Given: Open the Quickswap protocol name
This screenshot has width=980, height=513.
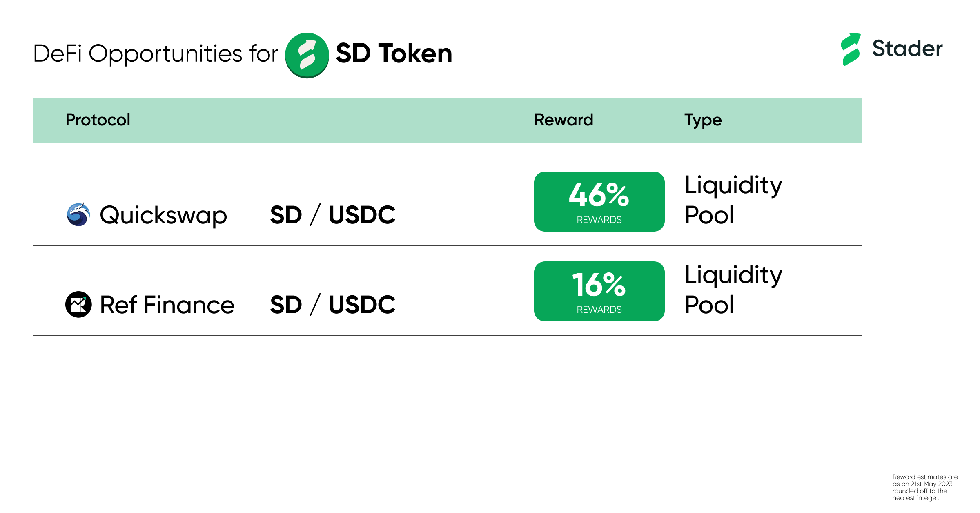Looking at the screenshot, I should click(163, 215).
